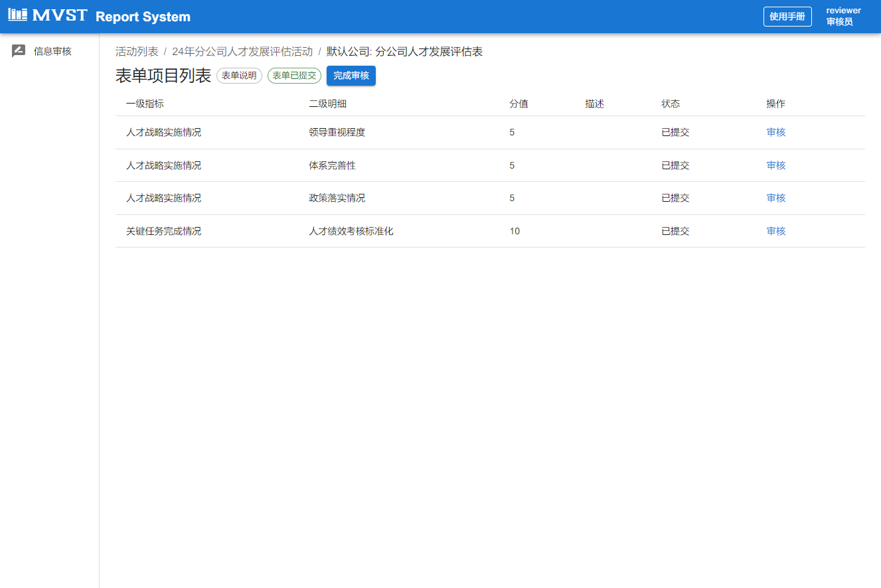Click 审核 for 领导重视程度 row
Image resolution: width=881 pixels, height=588 pixels.
click(776, 132)
